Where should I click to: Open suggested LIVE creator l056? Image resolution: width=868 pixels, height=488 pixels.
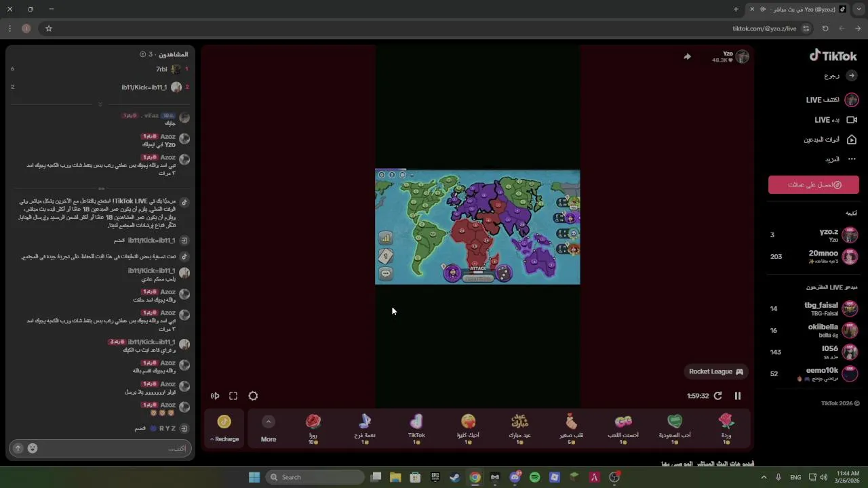[813, 352]
